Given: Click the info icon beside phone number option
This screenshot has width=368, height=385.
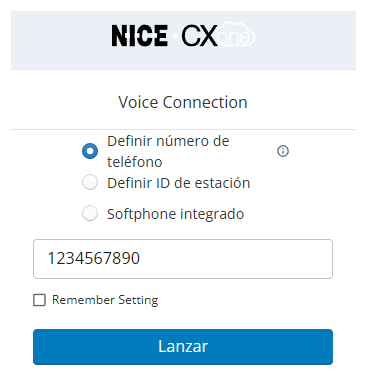Looking at the screenshot, I should [283, 151].
